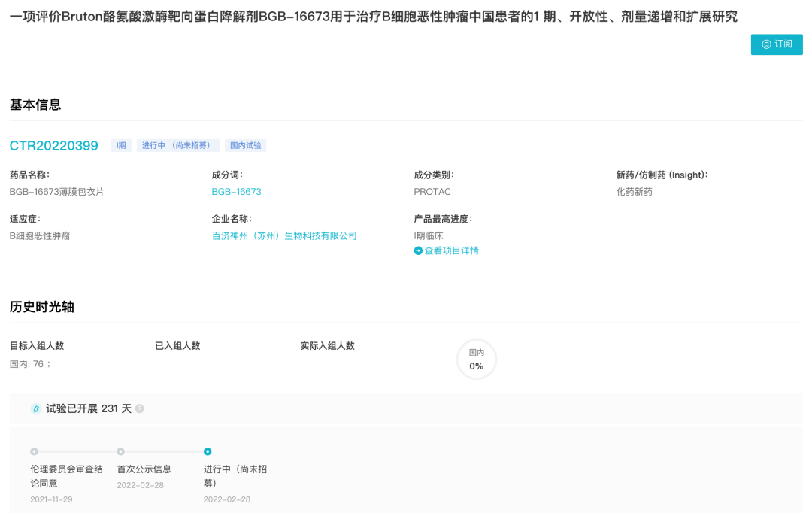Click the 国内试验 tag
812x513 pixels.
(245, 146)
